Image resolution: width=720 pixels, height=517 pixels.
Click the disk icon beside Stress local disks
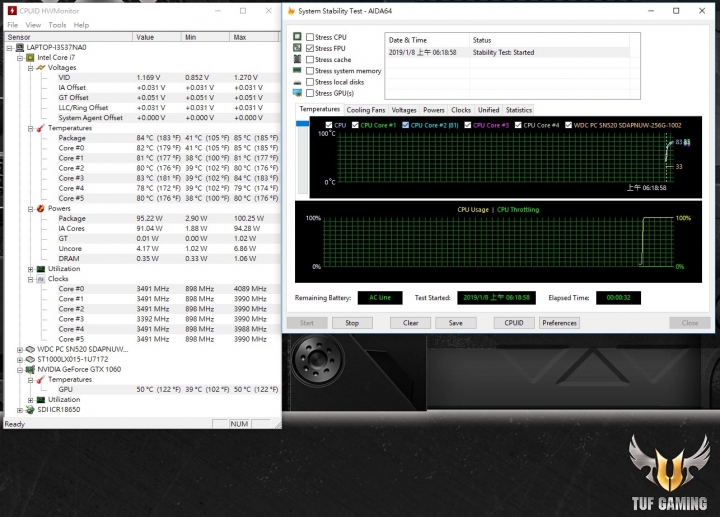click(298, 82)
